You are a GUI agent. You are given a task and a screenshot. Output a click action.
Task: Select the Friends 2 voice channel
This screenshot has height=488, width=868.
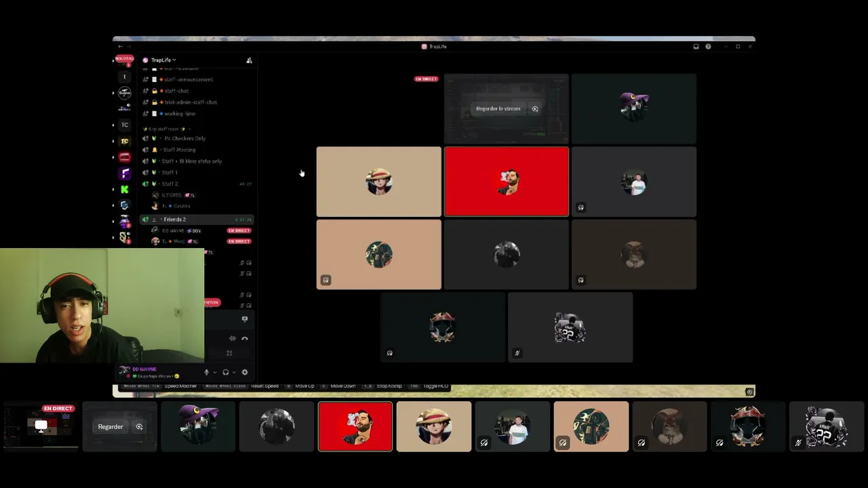[x=197, y=220]
